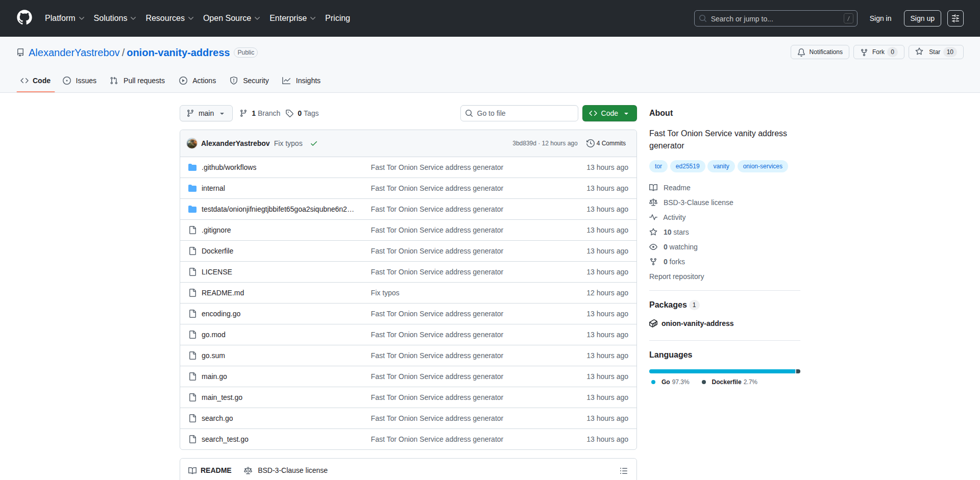Click the star icon beside 10 stars
This screenshot has height=480, width=980.
click(653, 232)
